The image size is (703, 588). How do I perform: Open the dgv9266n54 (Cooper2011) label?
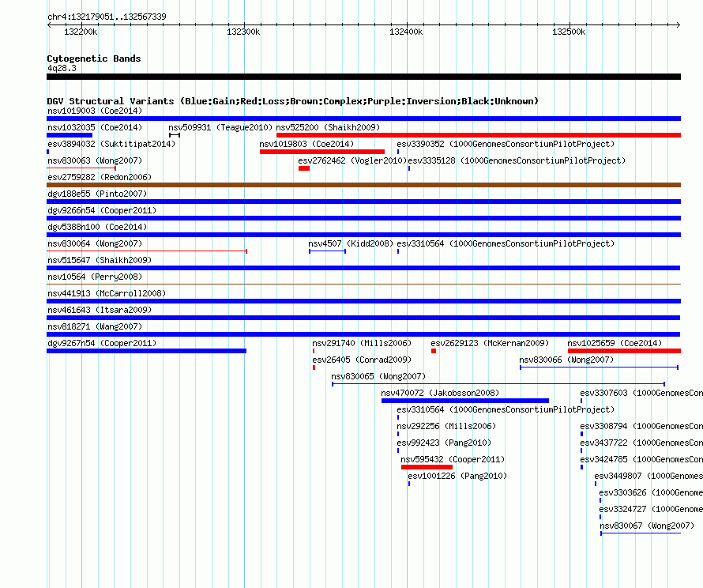[x=102, y=210]
